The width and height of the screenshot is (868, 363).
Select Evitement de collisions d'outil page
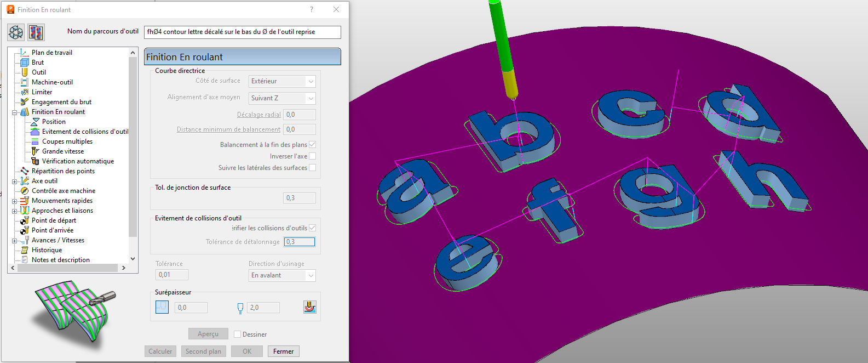tap(85, 132)
